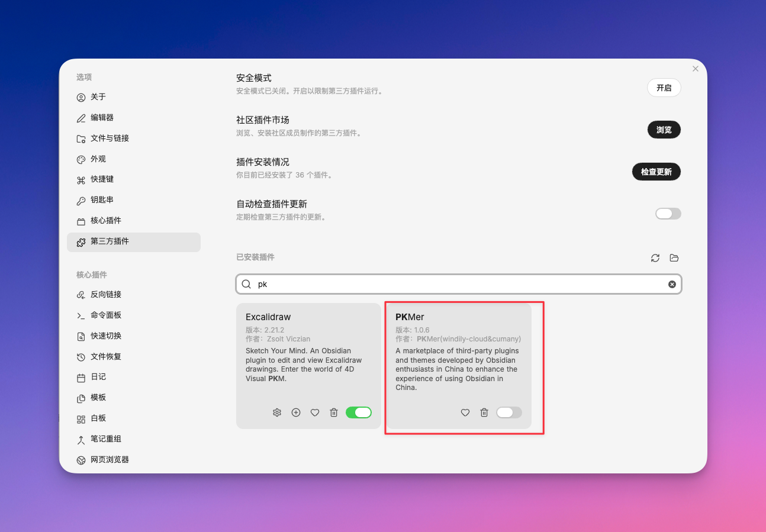Image resolution: width=766 pixels, height=532 pixels.
Task: Uninstall PKMer using trash icon
Action: (484, 412)
